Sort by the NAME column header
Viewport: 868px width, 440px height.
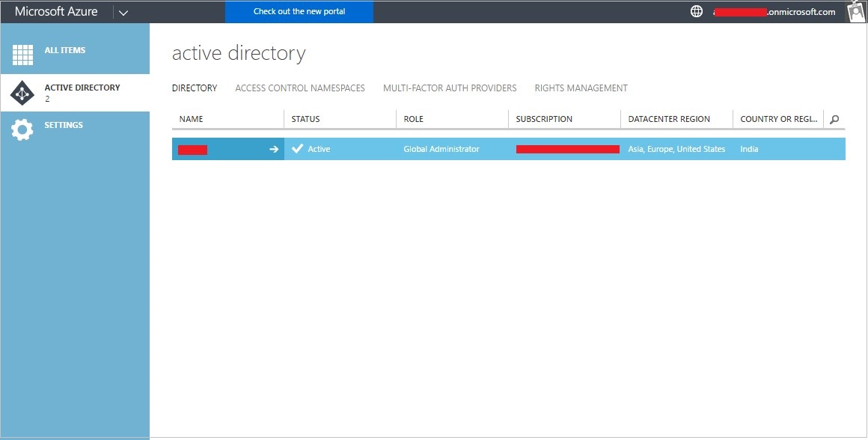[191, 119]
